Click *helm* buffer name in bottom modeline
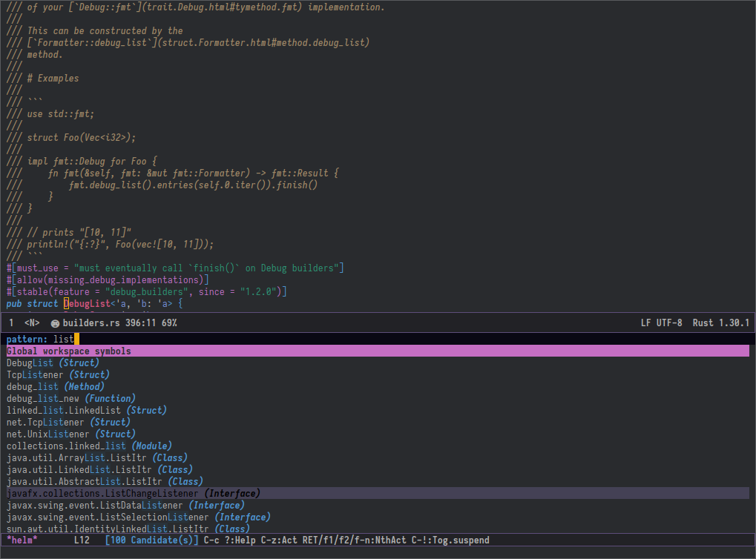 [x=22, y=540]
